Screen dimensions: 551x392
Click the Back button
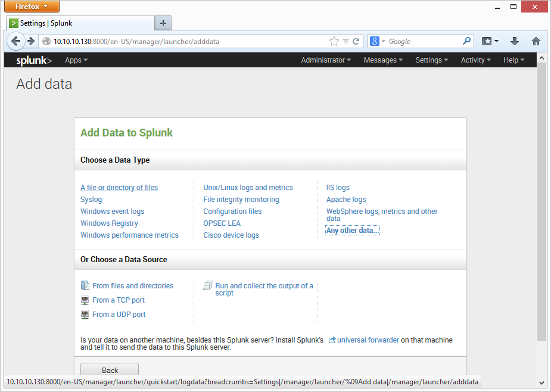[x=110, y=370]
